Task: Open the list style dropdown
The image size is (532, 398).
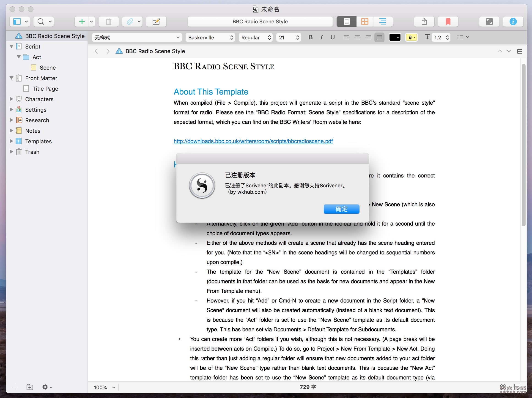Action: tap(463, 37)
